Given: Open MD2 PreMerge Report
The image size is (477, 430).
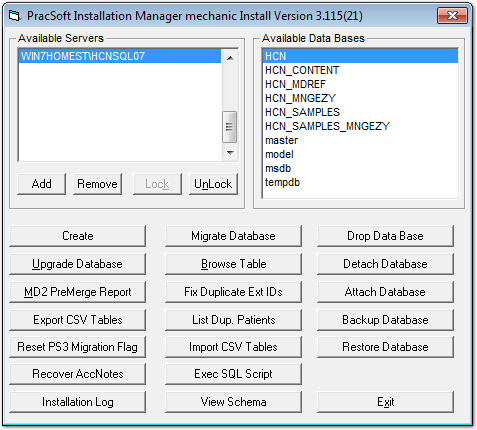Looking at the screenshot, I should tap(77, 292).
